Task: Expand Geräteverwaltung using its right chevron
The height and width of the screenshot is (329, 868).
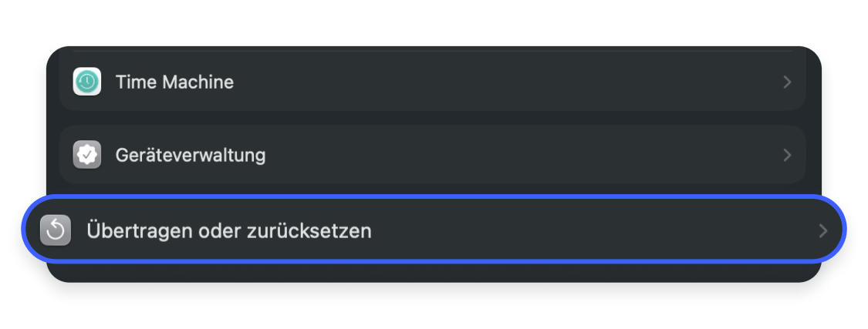Action: (787, 155)
